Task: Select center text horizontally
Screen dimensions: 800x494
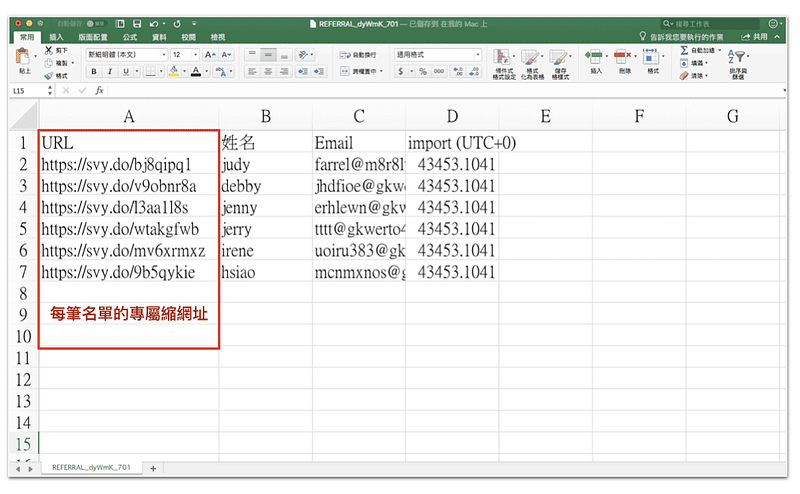Action: 268,71
